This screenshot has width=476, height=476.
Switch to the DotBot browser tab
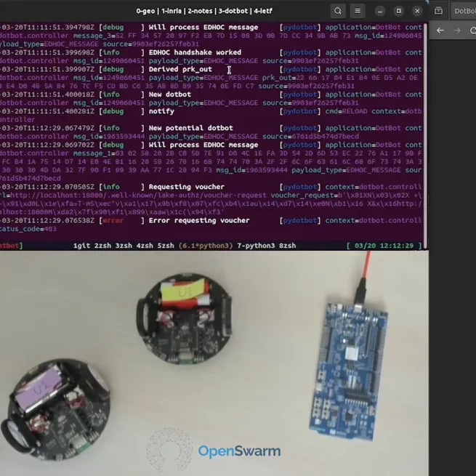tap(464, 11)
